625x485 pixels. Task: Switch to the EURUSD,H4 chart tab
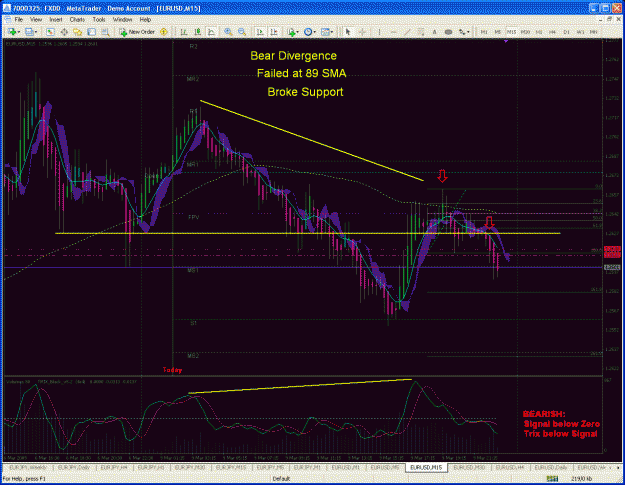tap(510, 467)
